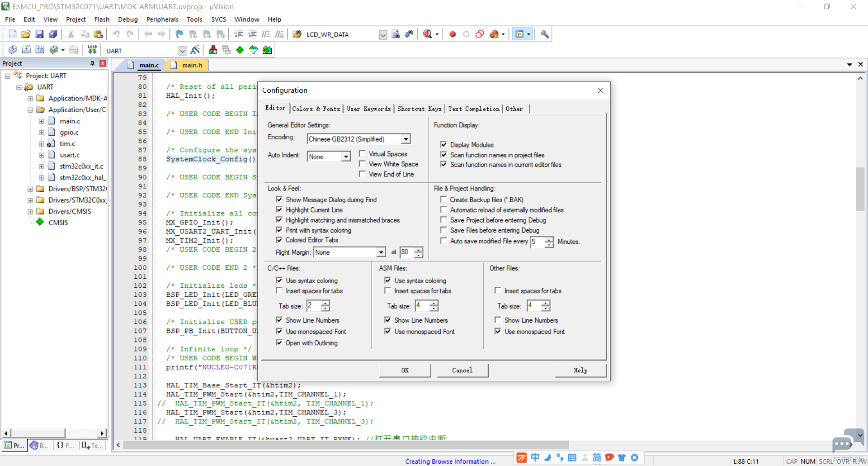Screen dimensions: 868x466
Task: Open the Peripherals menu
Action: (x=162, y=19)
